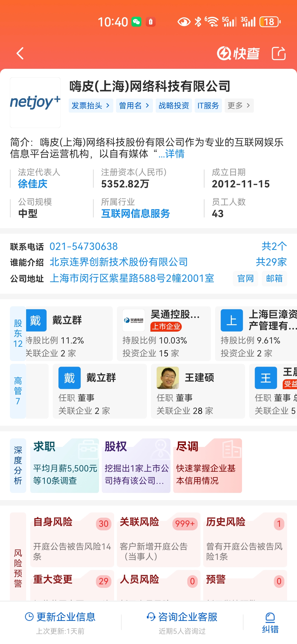Open 关联企业 28 家 under 王建硕

(x=185, y=411)
